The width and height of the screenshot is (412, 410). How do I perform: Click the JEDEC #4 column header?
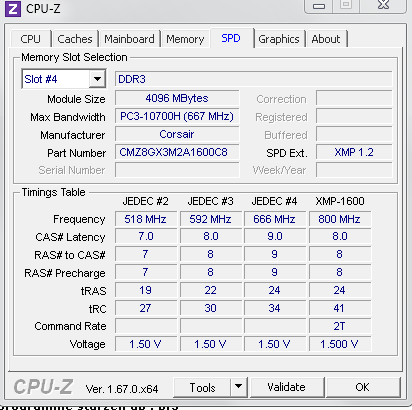point(274,201)
